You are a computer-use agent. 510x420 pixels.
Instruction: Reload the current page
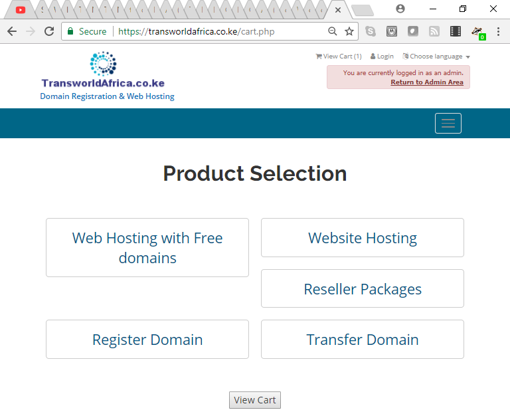49,31
